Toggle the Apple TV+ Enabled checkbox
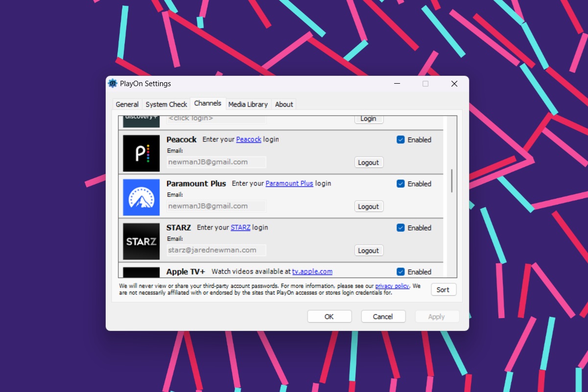 (400, 272)
